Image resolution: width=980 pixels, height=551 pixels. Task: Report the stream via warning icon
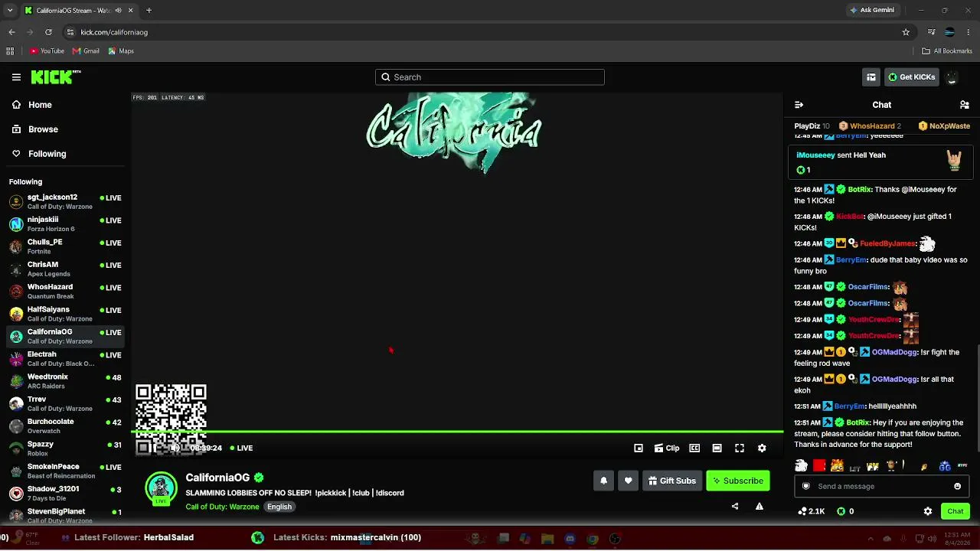(x=759, y=506)
